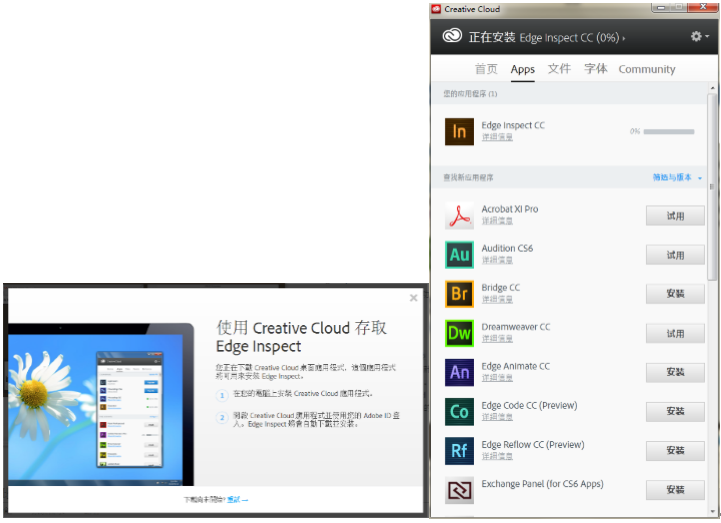721x523 pixels.
Task: Close the Edge Inspect download dialog
Action: [414, 298]
